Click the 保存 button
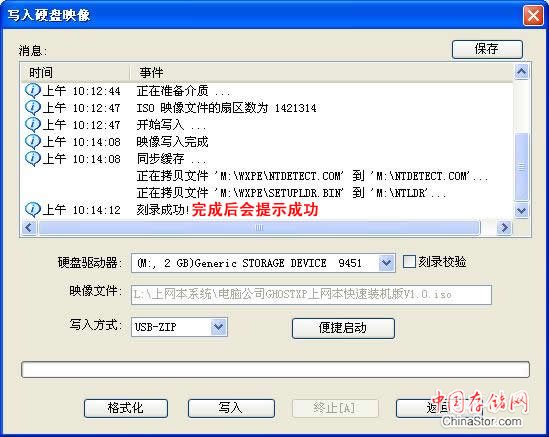 487,49
